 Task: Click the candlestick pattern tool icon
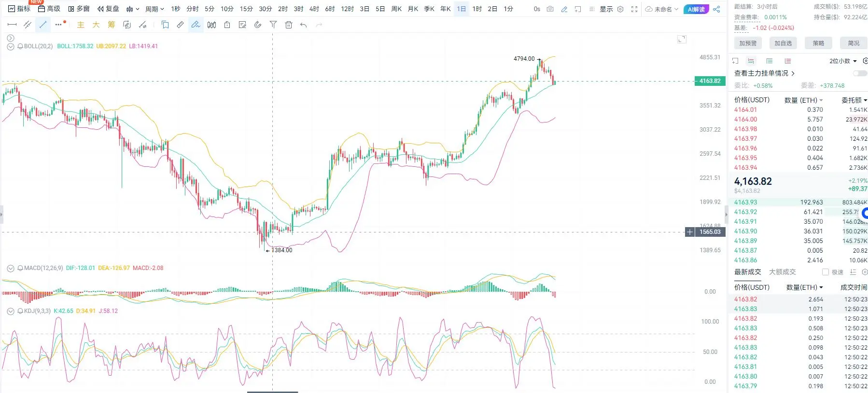[211, 25]
